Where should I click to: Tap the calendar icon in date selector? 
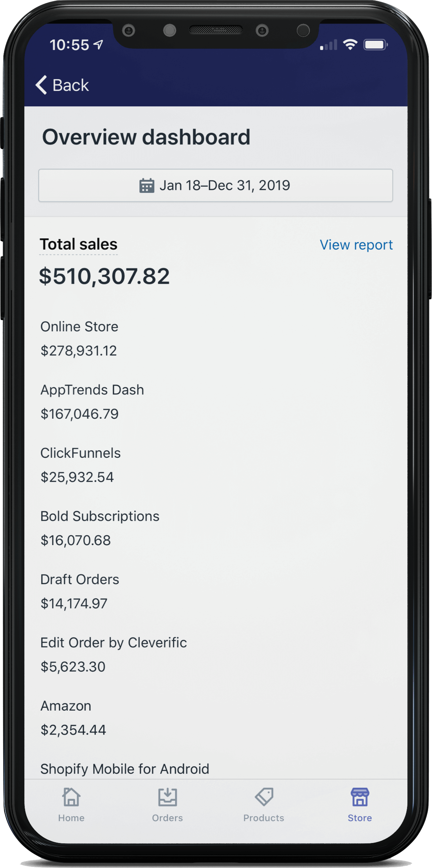click(x=147, y=186)
